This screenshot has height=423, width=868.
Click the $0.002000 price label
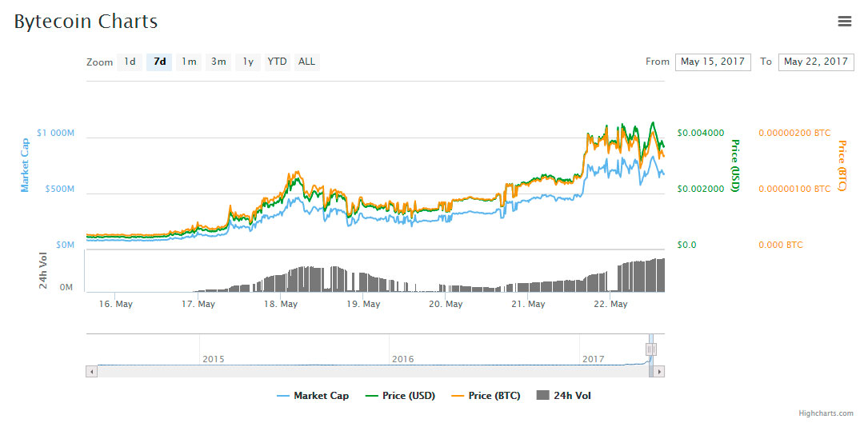point(701,189)
